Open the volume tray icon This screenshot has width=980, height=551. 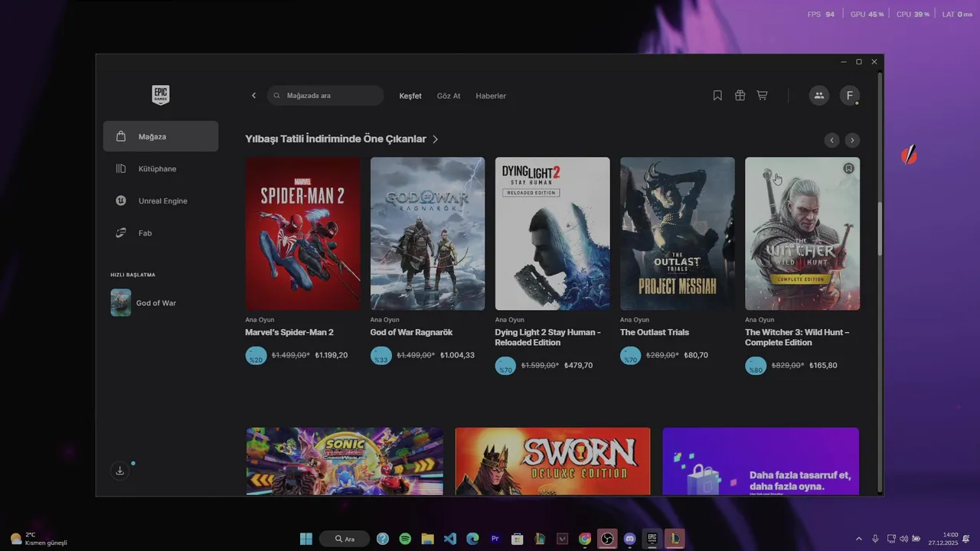coord(904,539)
